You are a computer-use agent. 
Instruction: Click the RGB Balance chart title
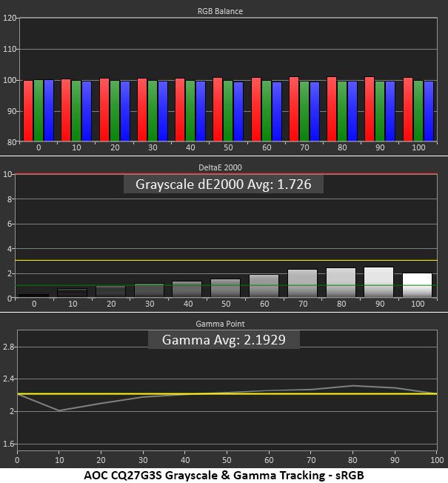pos(220,11)
